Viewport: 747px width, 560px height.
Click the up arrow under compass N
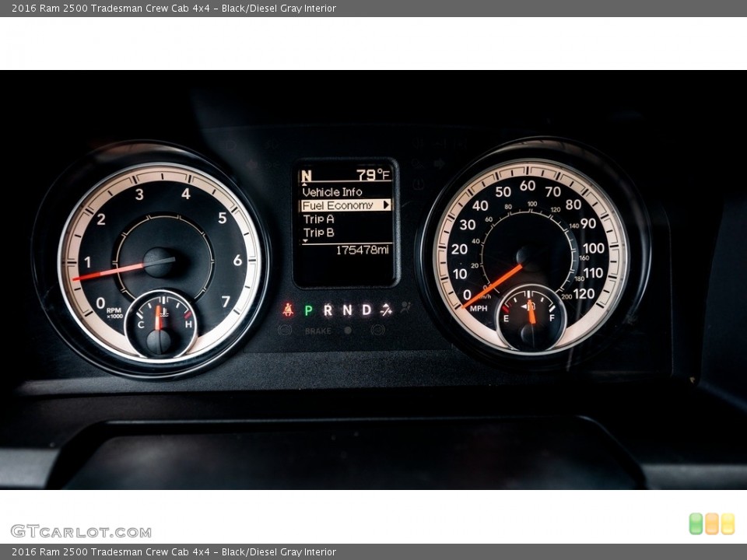pyautogui.click(x=304, y=184)
